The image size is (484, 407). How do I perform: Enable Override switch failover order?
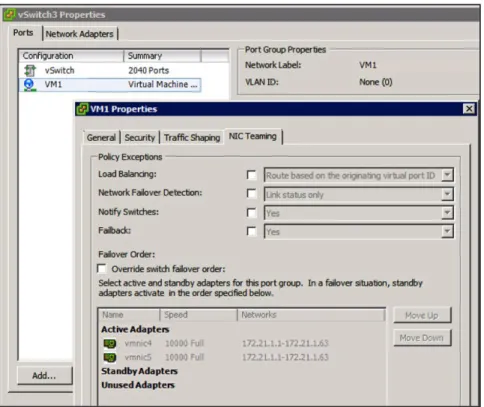(x=102, y=268)
